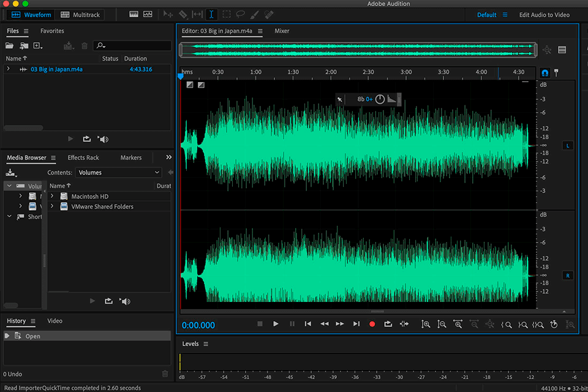Open the History panel menu
The image size is (588, 392).
coord(33,321)
